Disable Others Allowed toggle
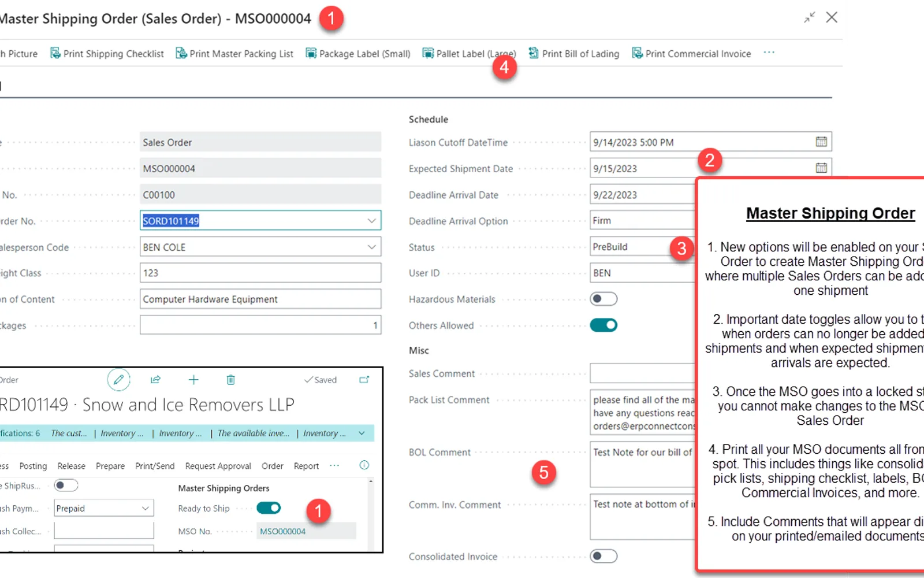Viewport: 924px width, 578px height. (603, 325)
